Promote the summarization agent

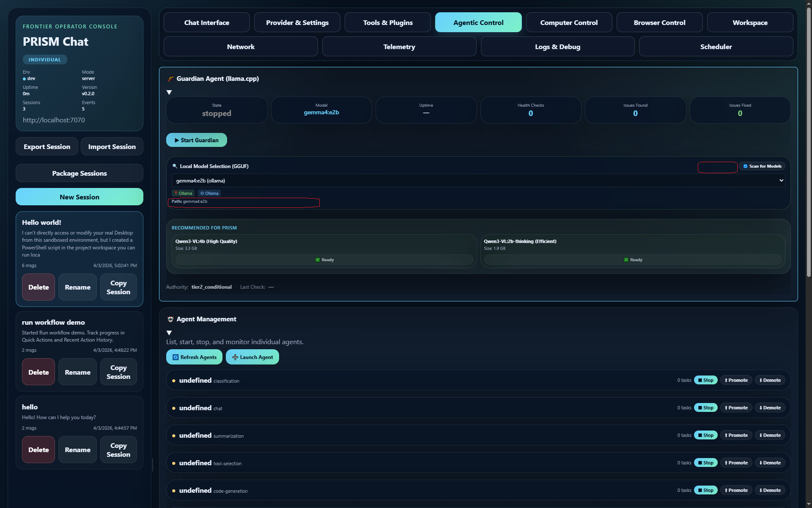pyautogui.click(x=736, y=435)
